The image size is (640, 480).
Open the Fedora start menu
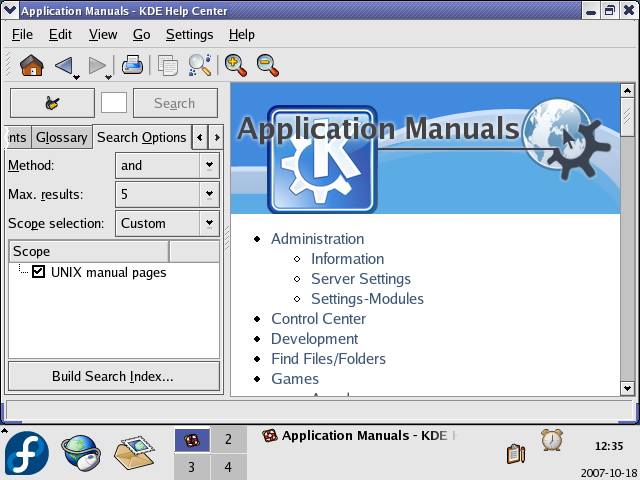coord(26,453)
